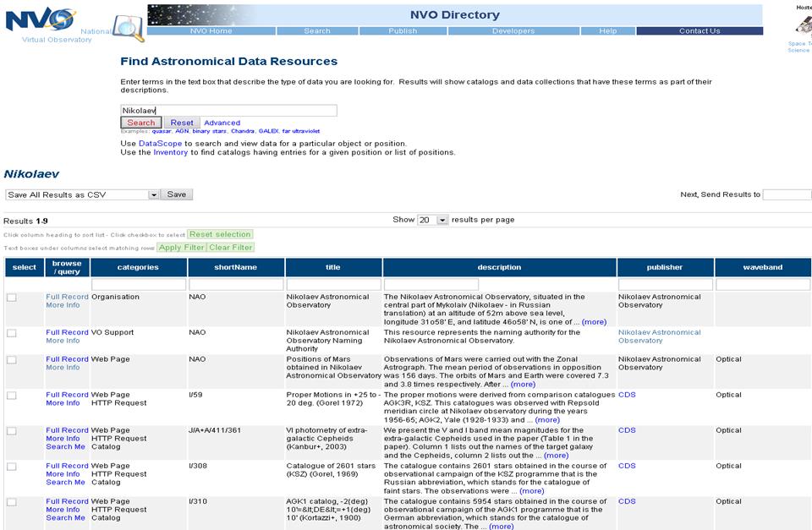Open Full Record for I/310 row
The height and width of the screenshot is (530, 812).
click(68, 501)
